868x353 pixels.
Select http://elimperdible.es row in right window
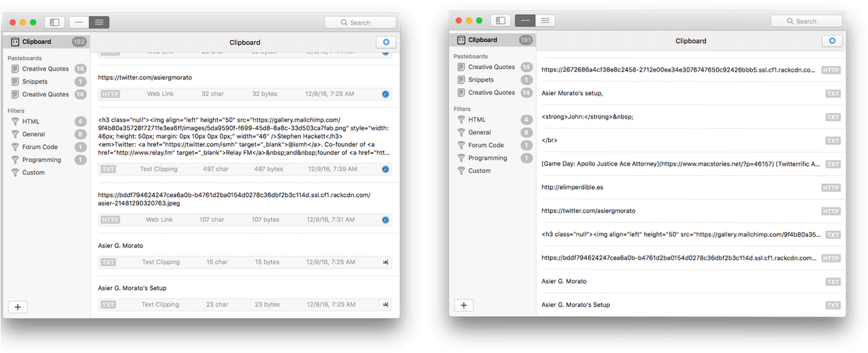[x=691, y=188]
